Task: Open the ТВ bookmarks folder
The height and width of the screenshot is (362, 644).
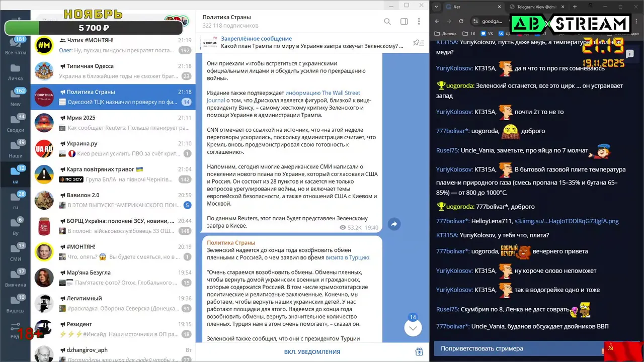Action: 469,34
